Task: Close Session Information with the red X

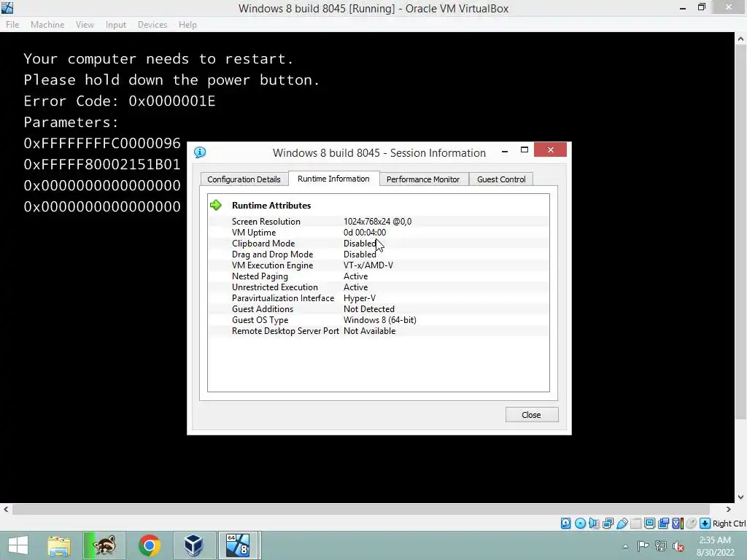Action: tap(550, 150)
